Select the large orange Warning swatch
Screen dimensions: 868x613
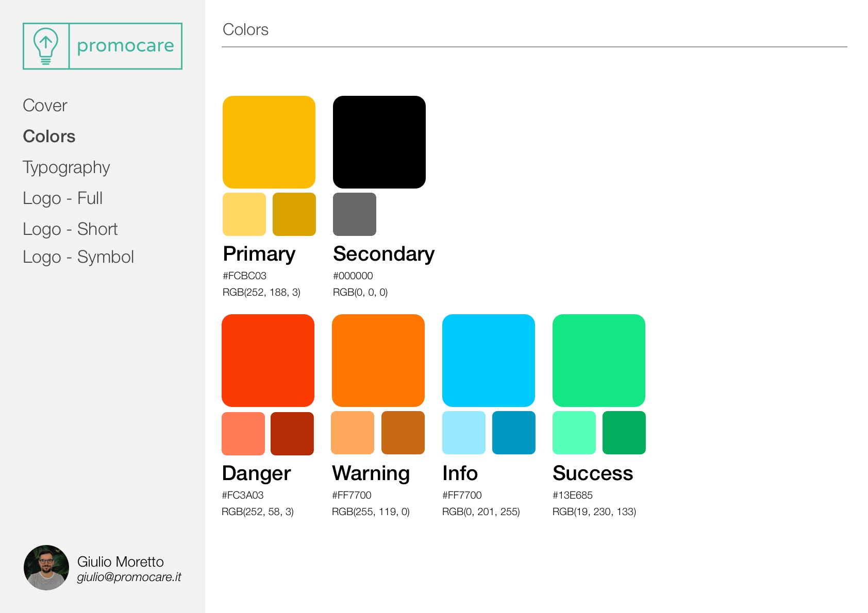point(378,361)
